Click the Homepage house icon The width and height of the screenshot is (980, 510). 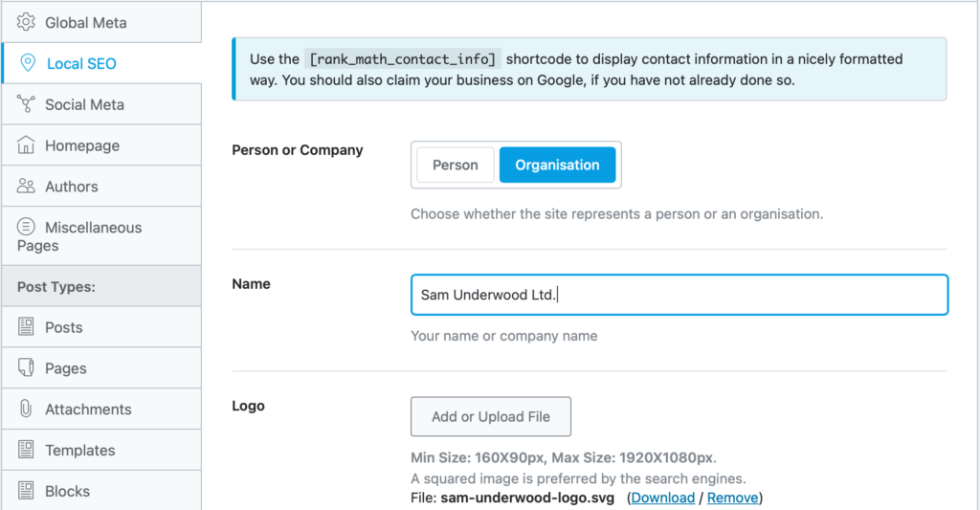point(26,145)
